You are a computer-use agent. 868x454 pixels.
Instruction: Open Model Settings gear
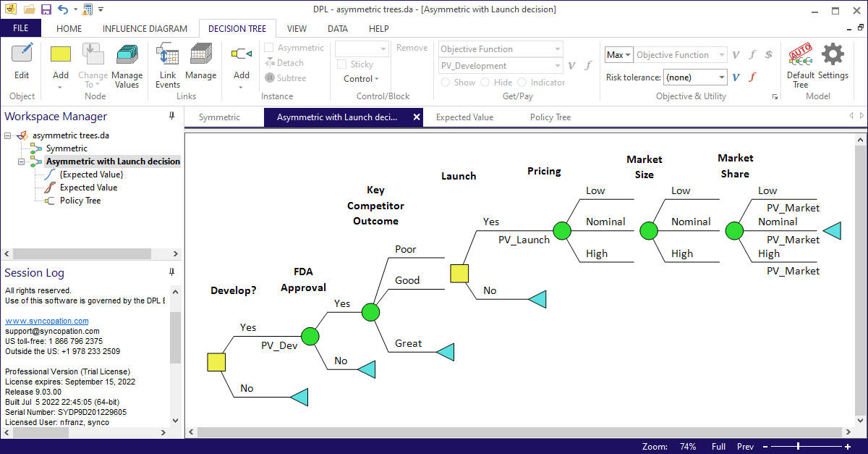(x=833, y=54)
